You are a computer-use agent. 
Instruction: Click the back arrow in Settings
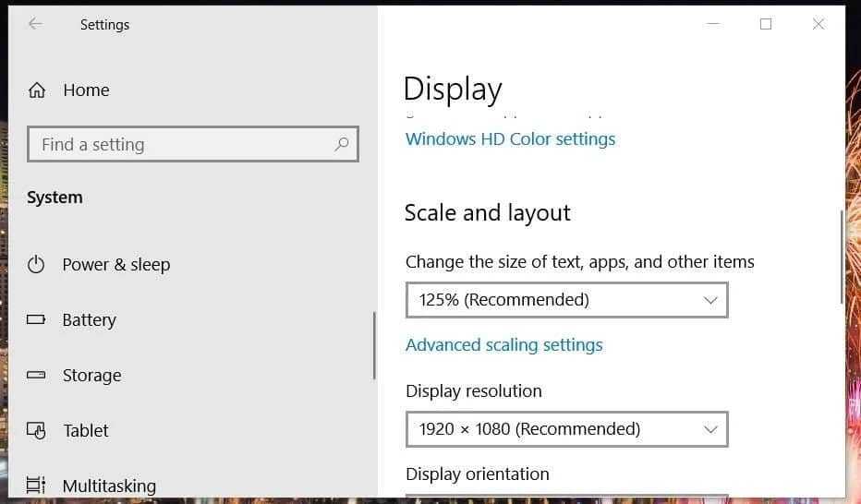pos(35,24)
